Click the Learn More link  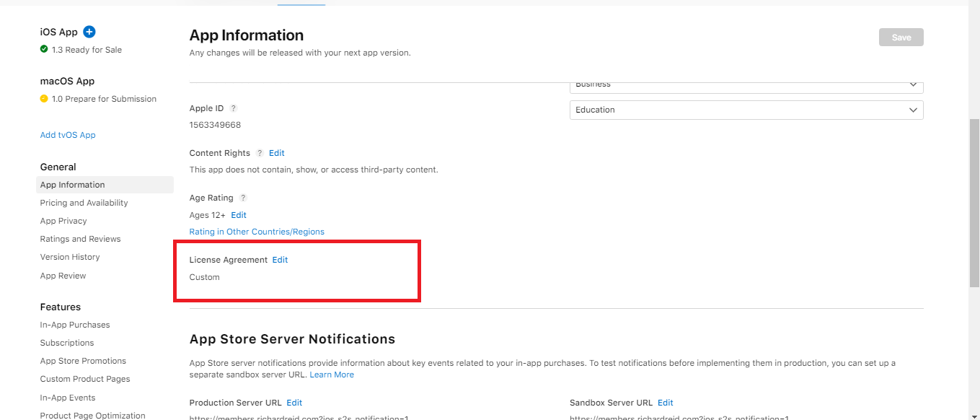[x=332, y=375]
